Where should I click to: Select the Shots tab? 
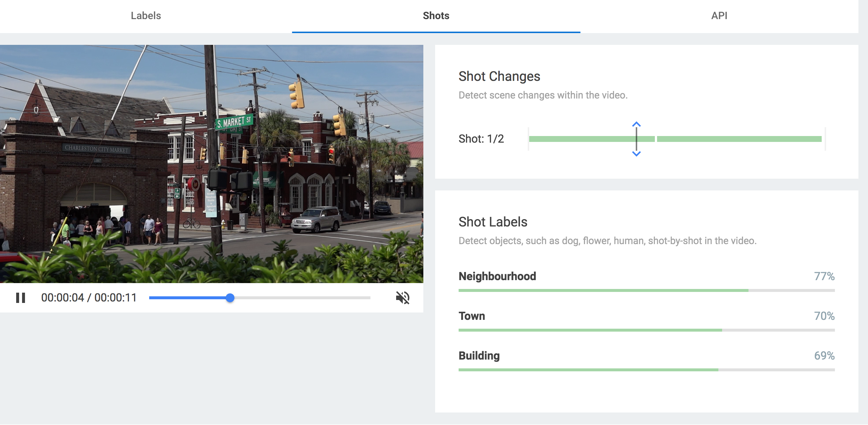click(x=436, y=16)
